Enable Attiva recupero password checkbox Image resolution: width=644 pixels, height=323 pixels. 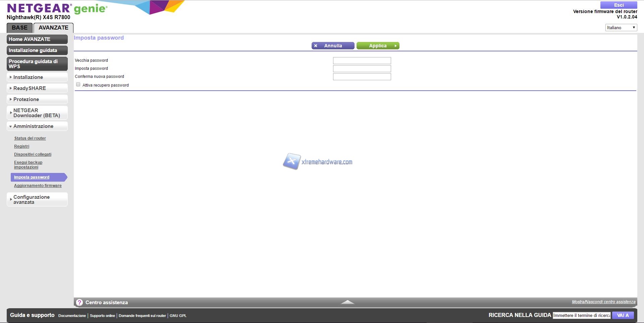pos(78,85)
